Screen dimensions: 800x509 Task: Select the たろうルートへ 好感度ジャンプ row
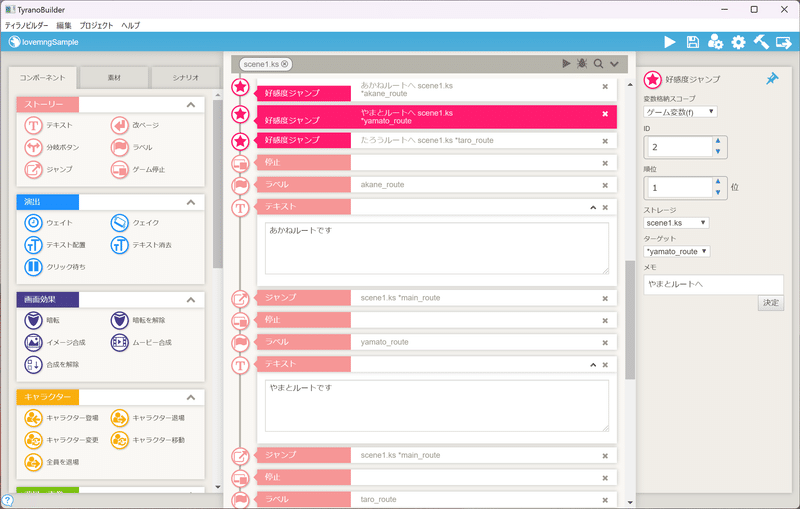pyautogui.click(x=437, y=140)
